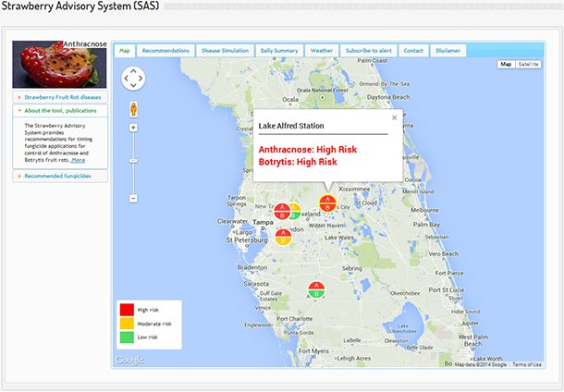
Task: Select the red-yellow marker south of Brandon
Action: tap(284, 238)
